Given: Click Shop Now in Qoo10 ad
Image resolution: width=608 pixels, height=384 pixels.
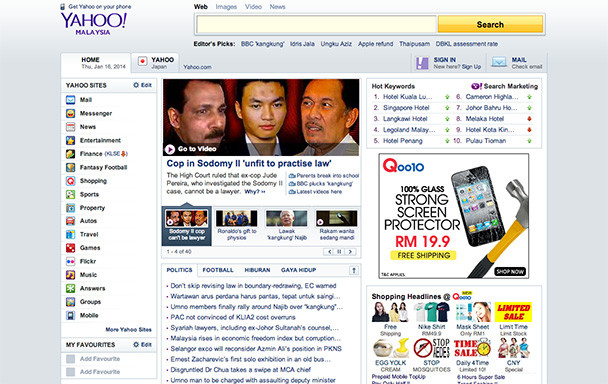Looking at the screenshot, I should [x=510, y=272].
